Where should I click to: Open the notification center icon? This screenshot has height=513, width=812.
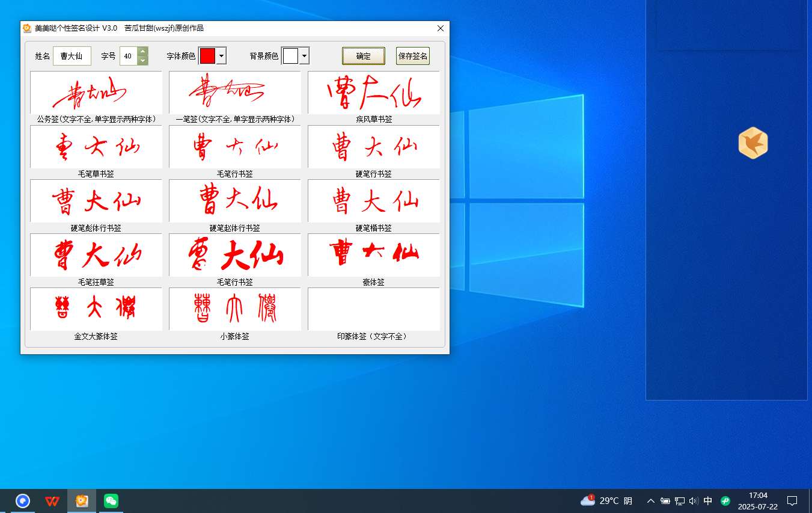click(x=792, y=500)
